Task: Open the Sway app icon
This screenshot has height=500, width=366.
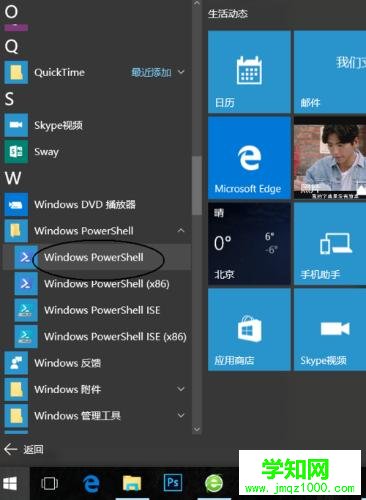Action: point(16,151)
